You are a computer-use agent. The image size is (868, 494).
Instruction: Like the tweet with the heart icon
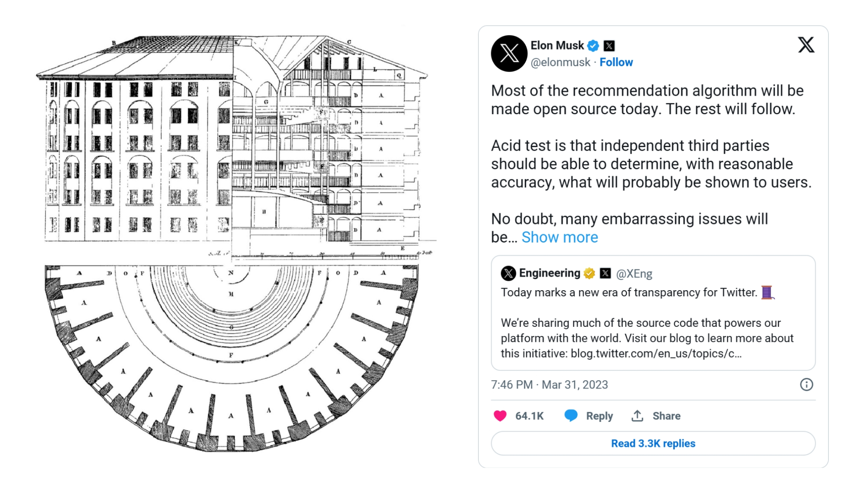500,416
